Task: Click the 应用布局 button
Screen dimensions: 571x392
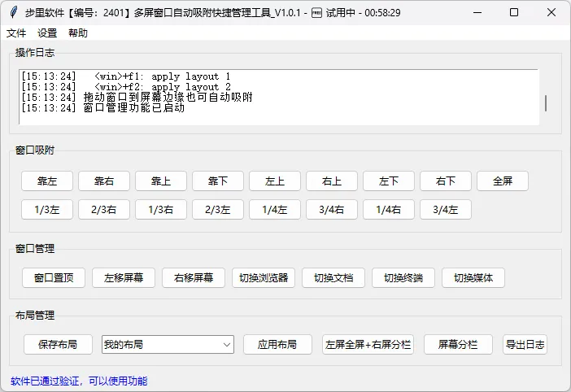Action: click(x=277, y=344)
